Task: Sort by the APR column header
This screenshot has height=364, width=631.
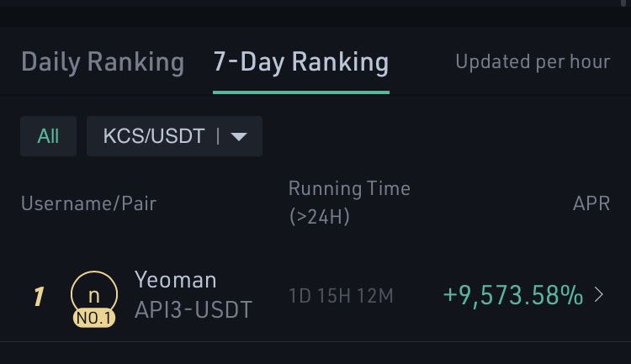Action: coord(591,203)
